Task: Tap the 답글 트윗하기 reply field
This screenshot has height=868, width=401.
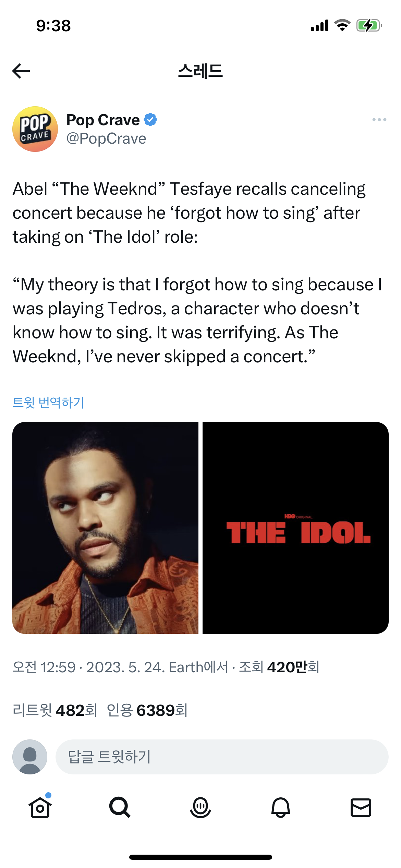Action: click(x=222, y=757)
